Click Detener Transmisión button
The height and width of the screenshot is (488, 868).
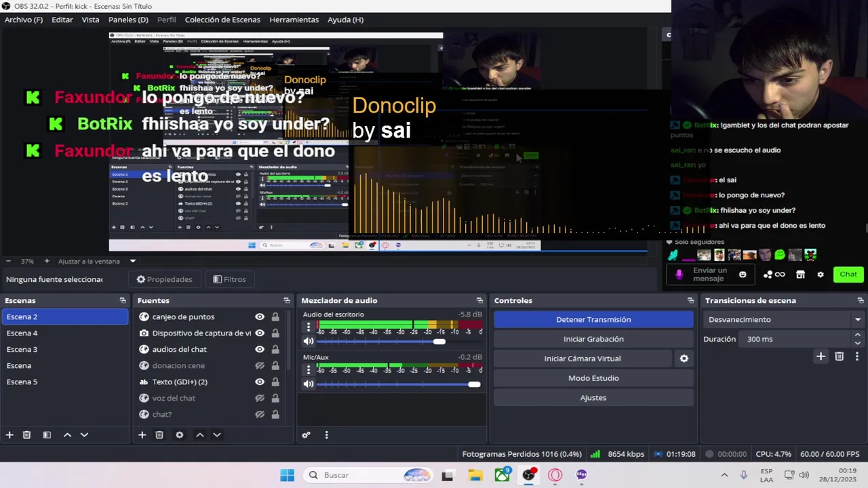point(593,319)
